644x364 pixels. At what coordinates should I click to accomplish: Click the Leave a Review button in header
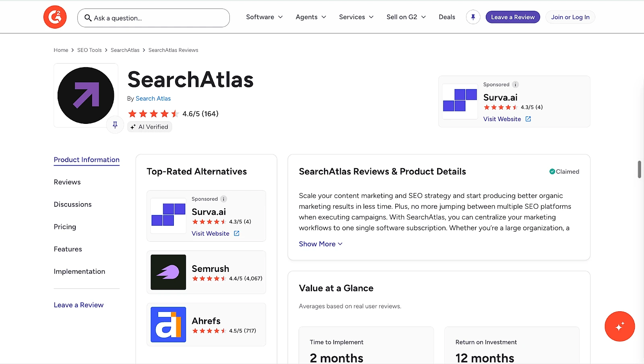click(513, 17)
